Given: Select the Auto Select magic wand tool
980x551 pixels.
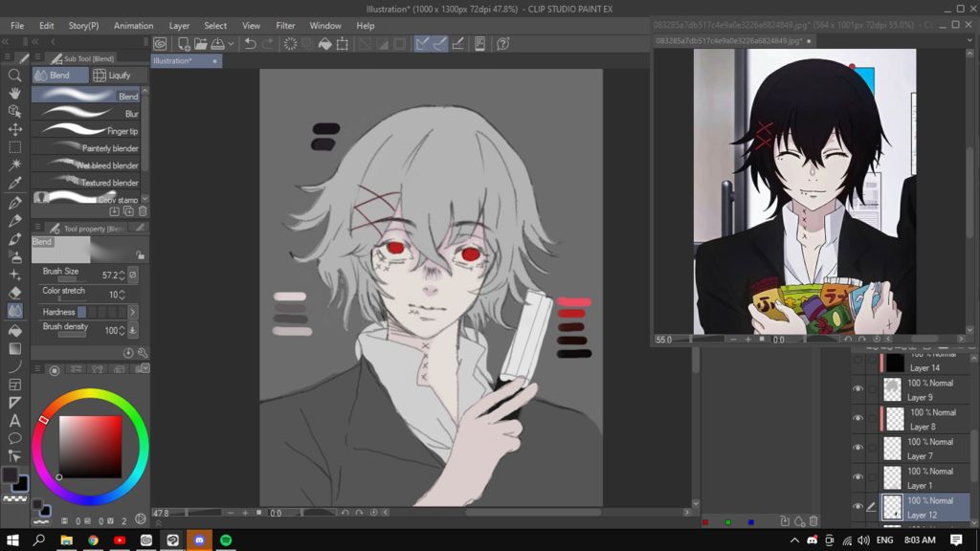Looking at the screenshot, I should (x=15, y=165).
